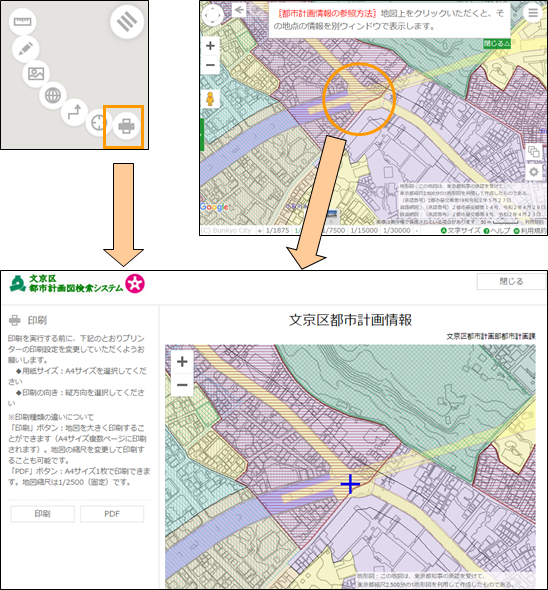Open the image picture tool icon
Image resolution: width=548 pixels, height=590 pixels.
36,73
